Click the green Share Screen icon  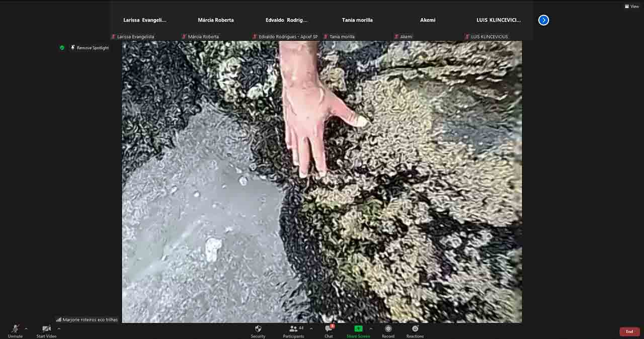(x=358, y=329)
